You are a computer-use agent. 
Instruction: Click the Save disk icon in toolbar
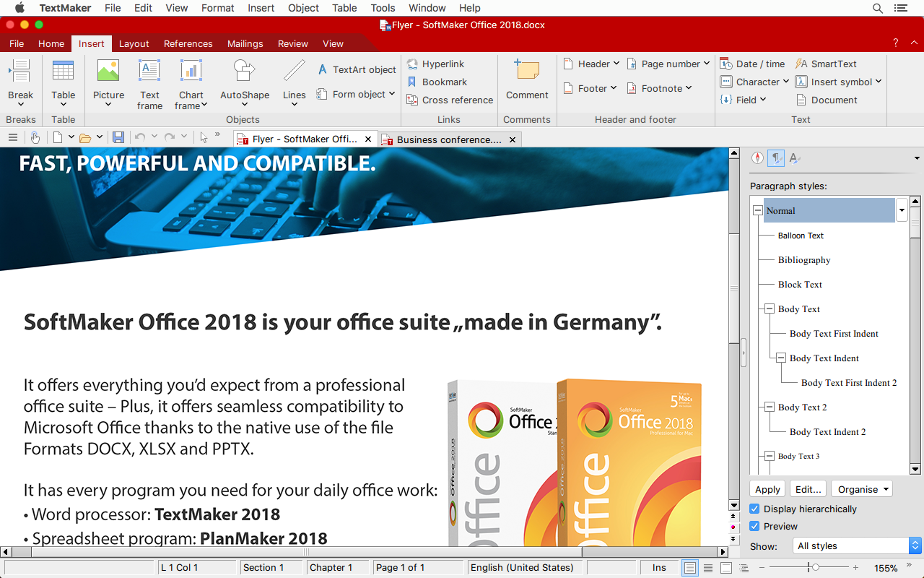pyautogui.click(x=118, y=137)
